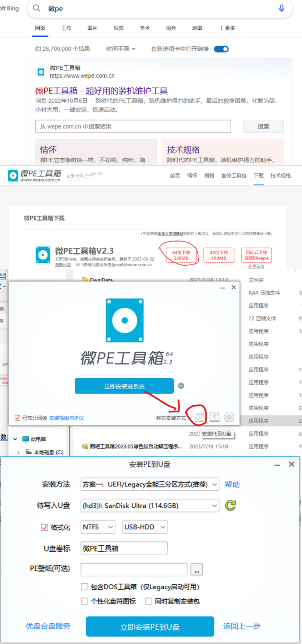Uncheck the 格式化 checkbox
The image size is (302, 644).
coord(45,527)
